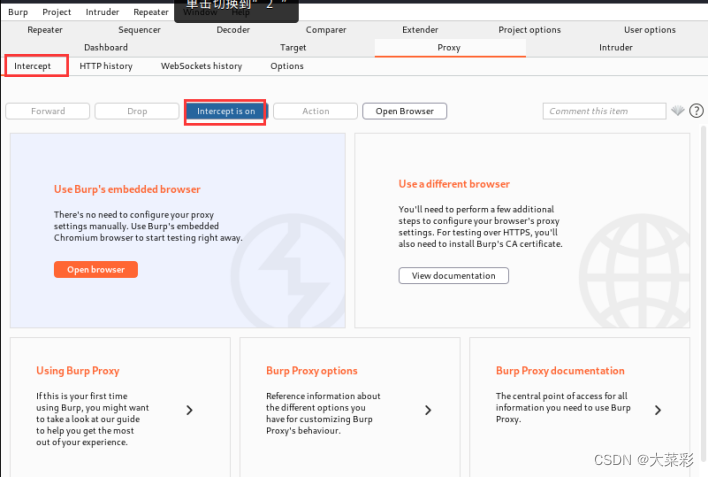Viewport: 709px width, 477px height.
Task: Open the User options tab
Action: (x=650, y=30)
